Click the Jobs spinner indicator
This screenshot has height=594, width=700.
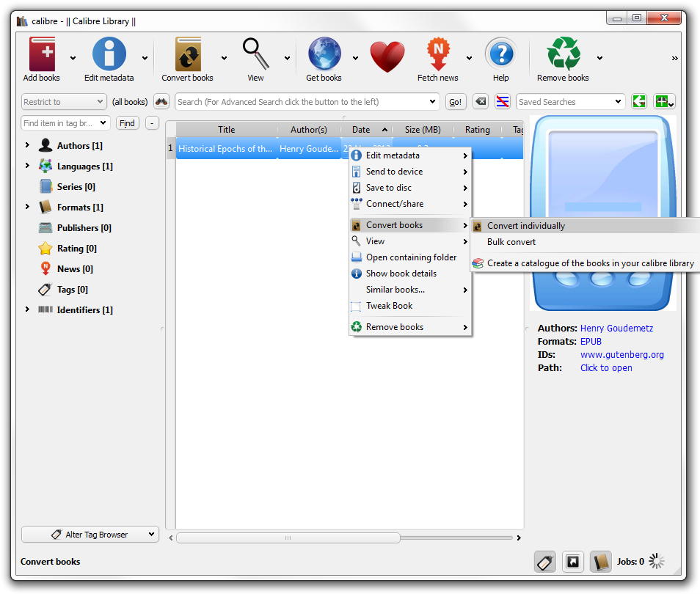click(x=656, y=562)
